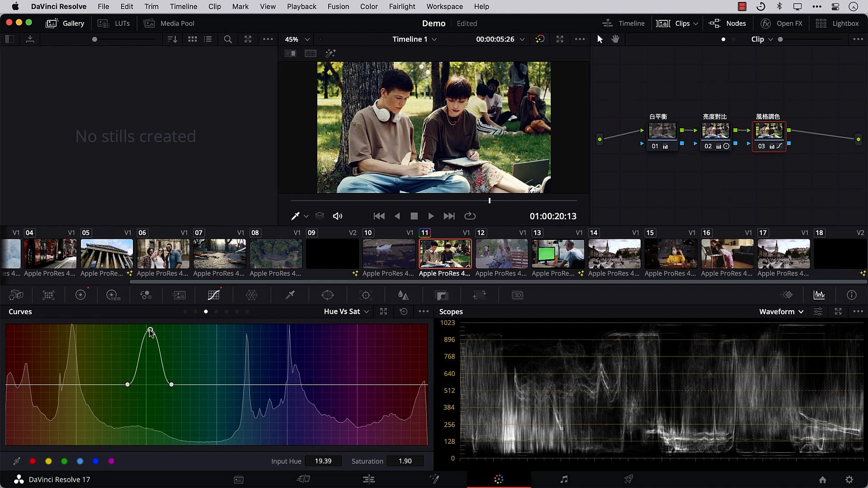This screenshot has width=868, height=488.
Task: Open the Camera Raw palette
Action: click(x=16, y=295)
